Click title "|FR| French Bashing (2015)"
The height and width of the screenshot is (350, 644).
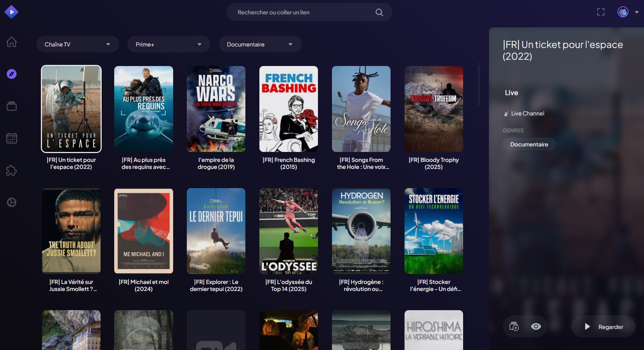[289, 163]
